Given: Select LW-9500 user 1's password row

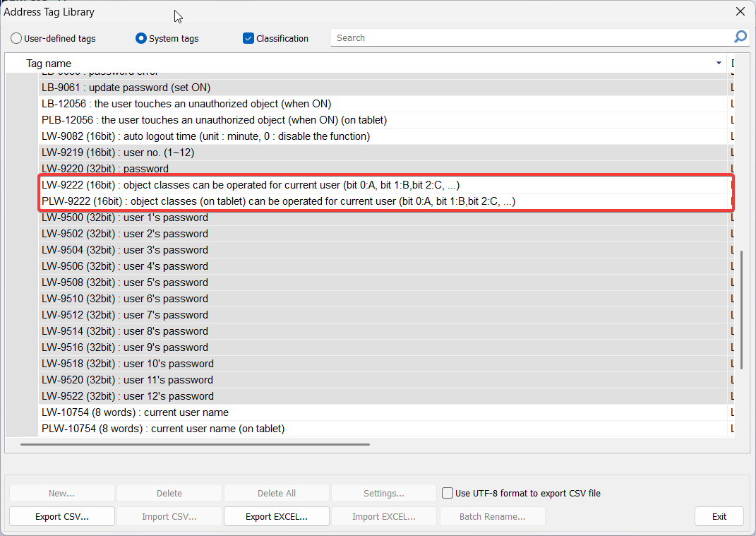Looking at the screenshot, I should click(x=125, y=218).
